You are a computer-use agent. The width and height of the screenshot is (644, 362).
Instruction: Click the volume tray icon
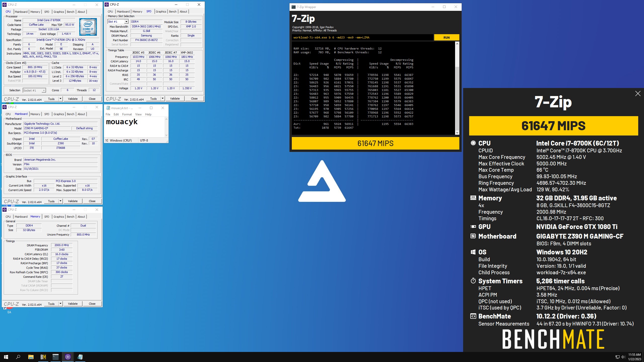click(623, 357)
